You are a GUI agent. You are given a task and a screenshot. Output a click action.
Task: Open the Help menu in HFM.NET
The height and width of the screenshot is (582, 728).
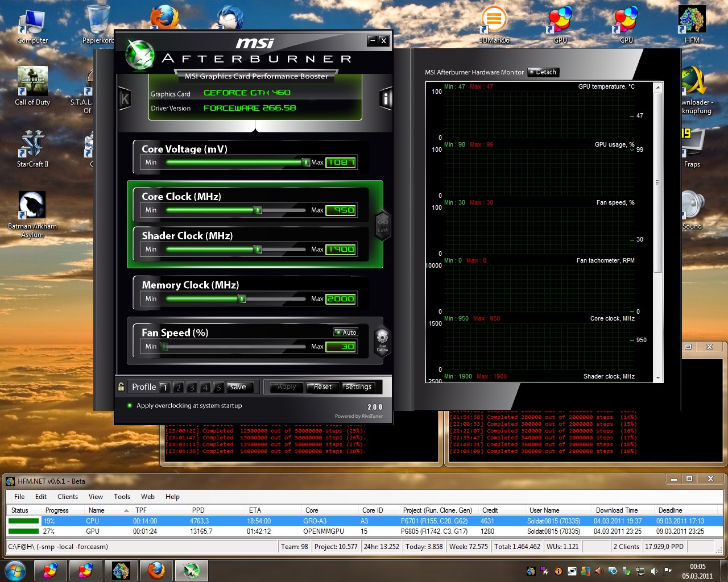[172, 497]
